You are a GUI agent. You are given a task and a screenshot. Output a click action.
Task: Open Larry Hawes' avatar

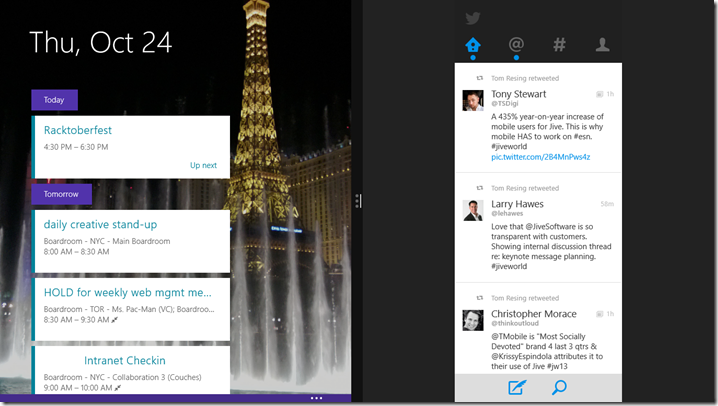[473, 211]
